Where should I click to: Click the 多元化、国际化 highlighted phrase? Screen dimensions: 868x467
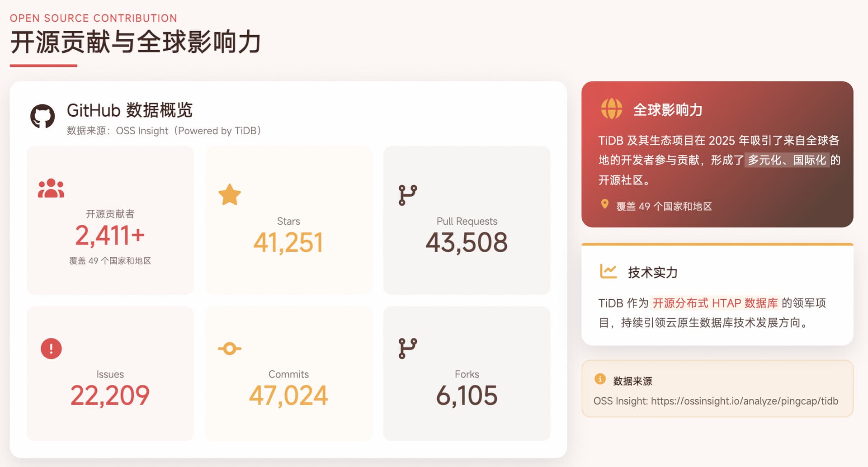point(787,160)
